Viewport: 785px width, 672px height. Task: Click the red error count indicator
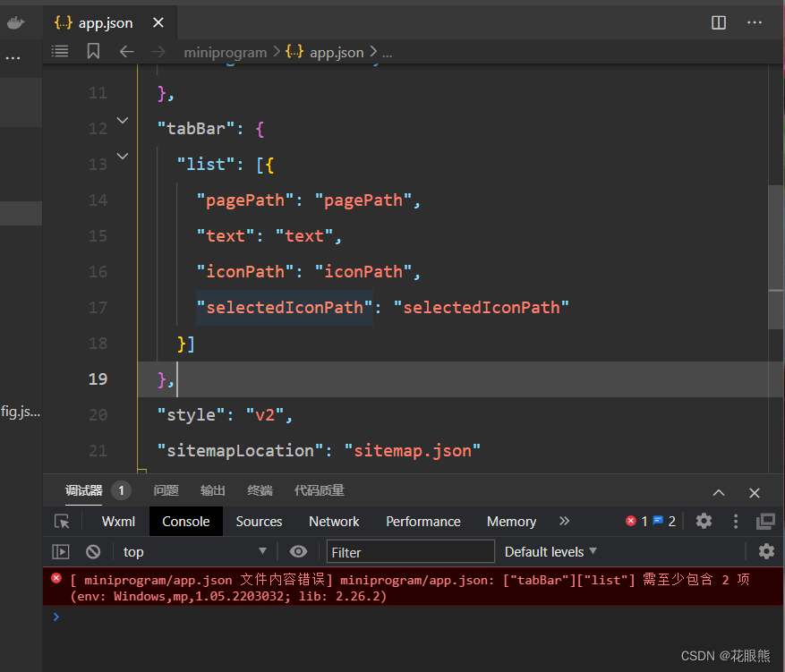click(x=636, y=522)
